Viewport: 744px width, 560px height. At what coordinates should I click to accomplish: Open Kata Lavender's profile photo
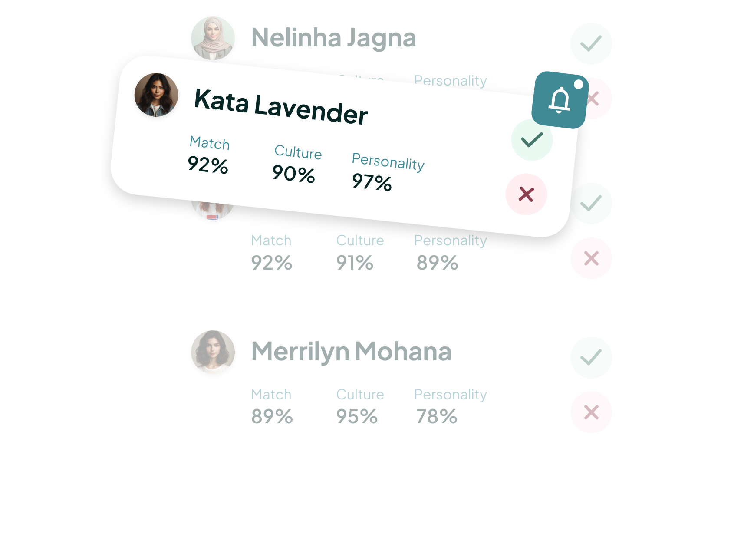click(x=156, y=95)
